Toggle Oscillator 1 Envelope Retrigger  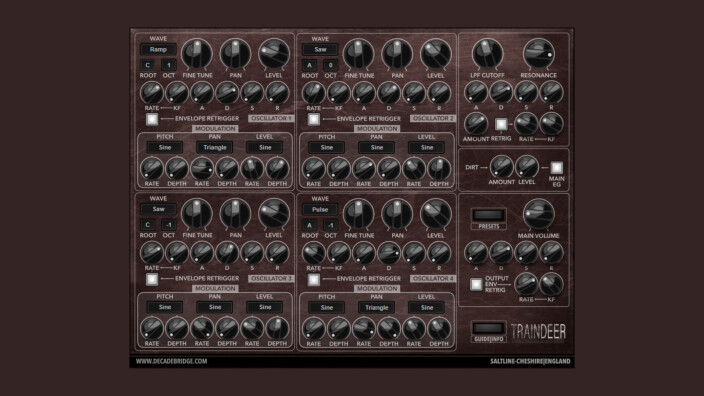click(x=152, y=119)
